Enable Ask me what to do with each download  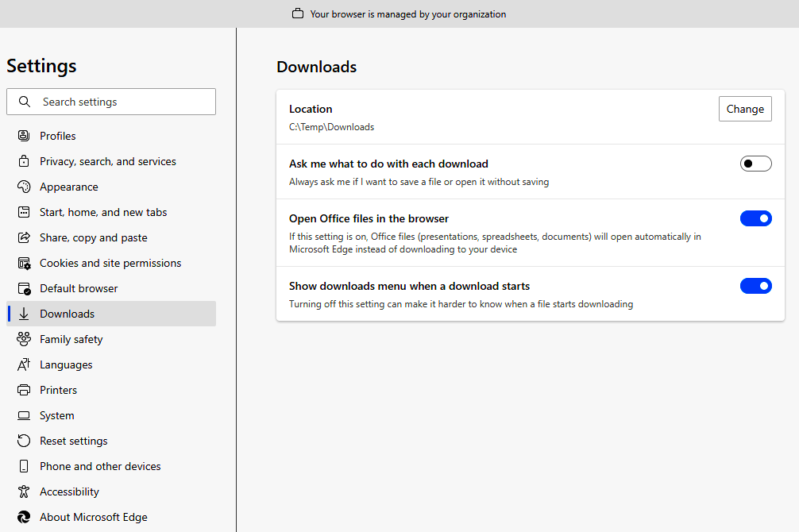755,164
